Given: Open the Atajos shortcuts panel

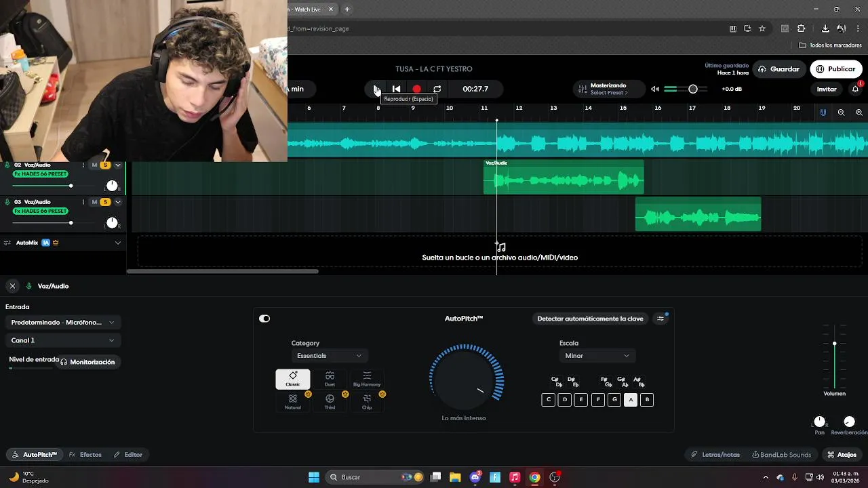Looking at the screenshot, I should tap(842, 455).
